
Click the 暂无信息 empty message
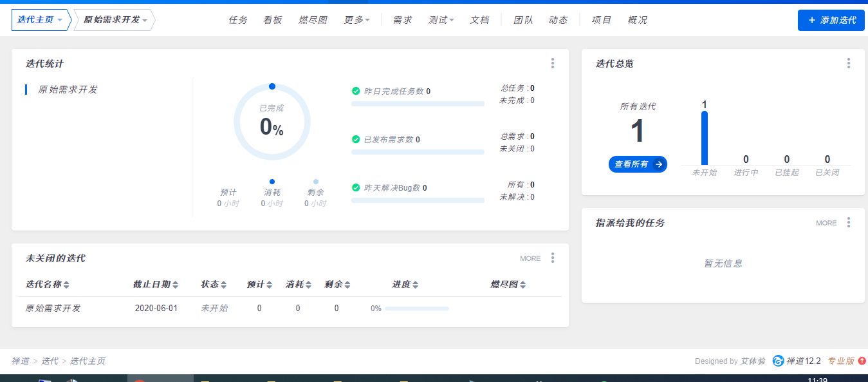[723, 263]
